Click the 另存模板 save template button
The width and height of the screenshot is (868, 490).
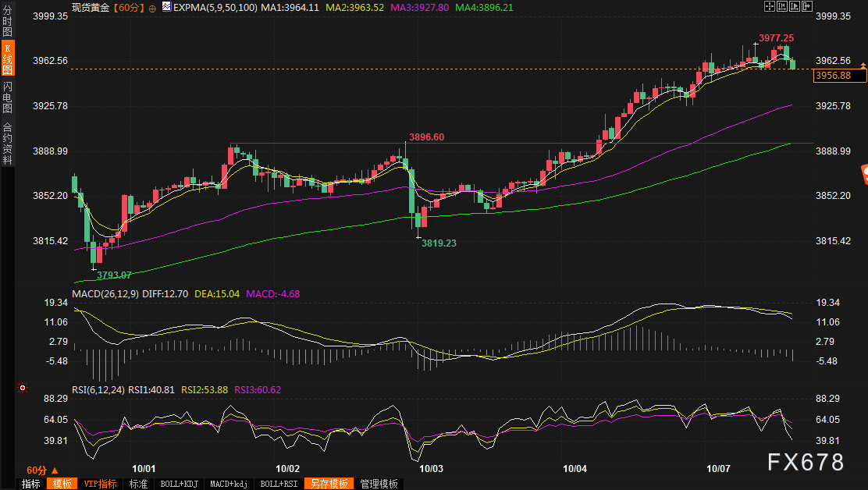(x=329, y=484)
